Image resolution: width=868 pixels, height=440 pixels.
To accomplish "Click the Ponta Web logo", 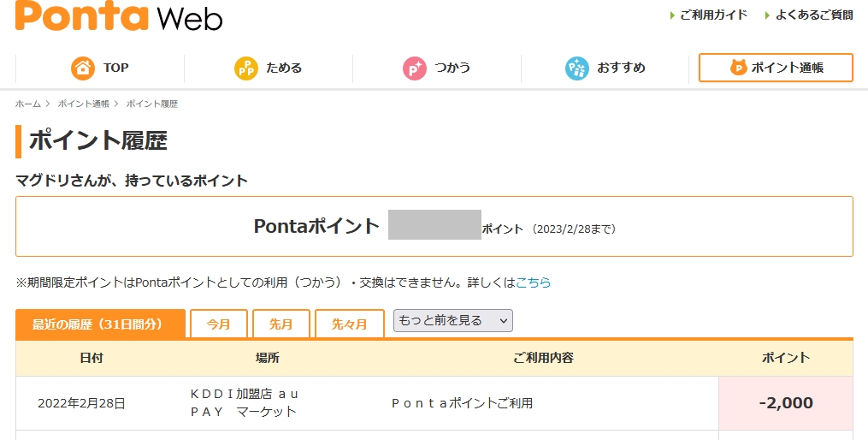I will 118,16.
